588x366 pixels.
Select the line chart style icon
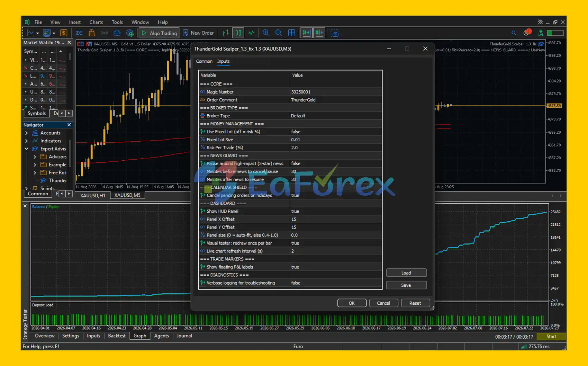[x=251, y=33]
